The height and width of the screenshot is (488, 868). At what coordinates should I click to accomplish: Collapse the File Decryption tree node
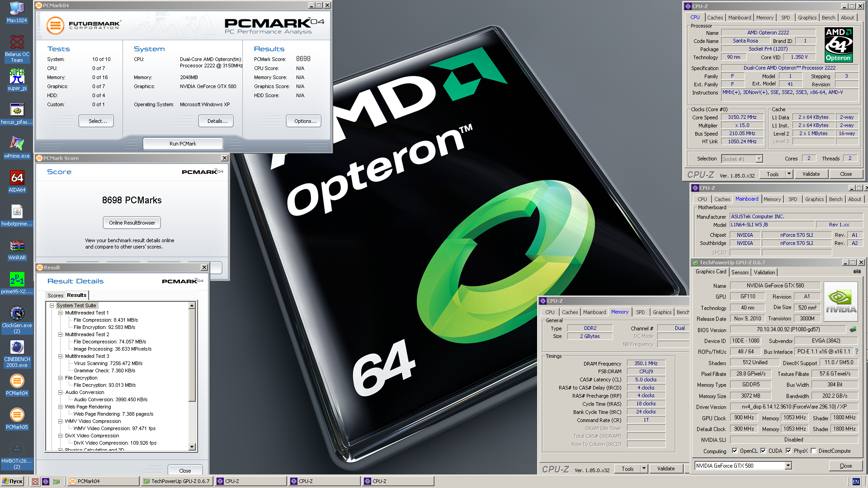coord(60,378)
